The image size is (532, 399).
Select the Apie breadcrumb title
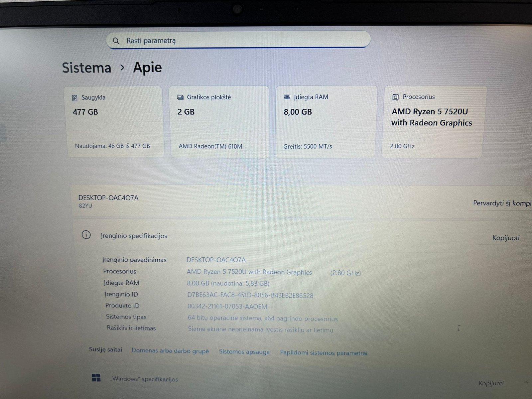tap(147, 67)
